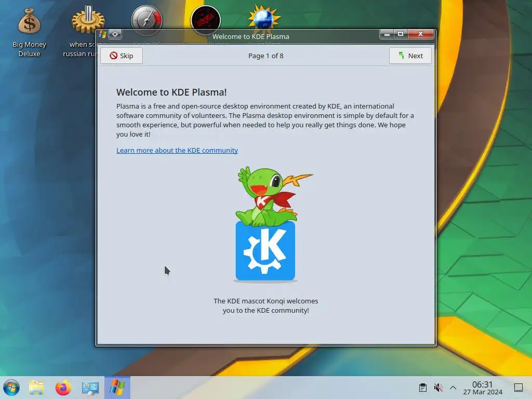Click the Page 1 of 8 indicator
The width and height of the screenshot is (532, 399).
point(265,56)
